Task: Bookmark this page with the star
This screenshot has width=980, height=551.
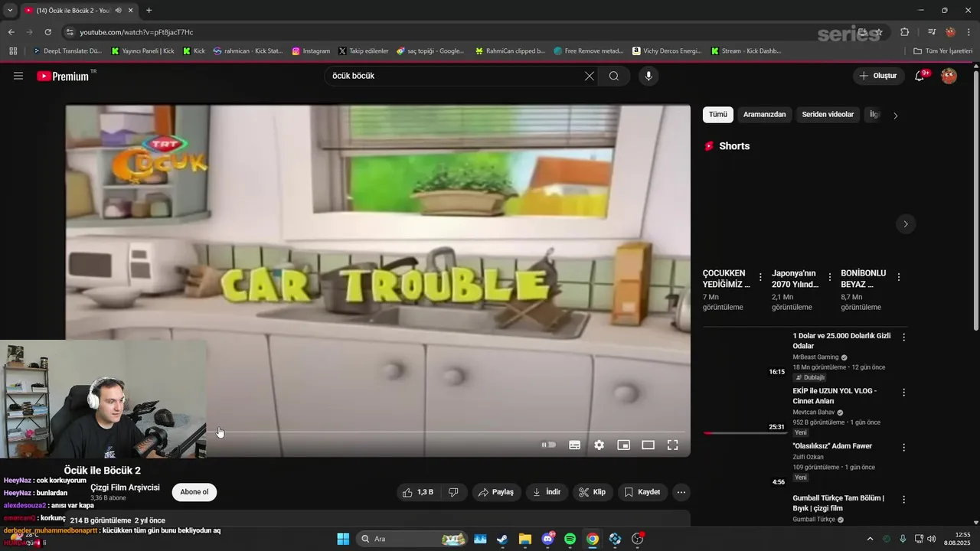Action: [879, 32]
